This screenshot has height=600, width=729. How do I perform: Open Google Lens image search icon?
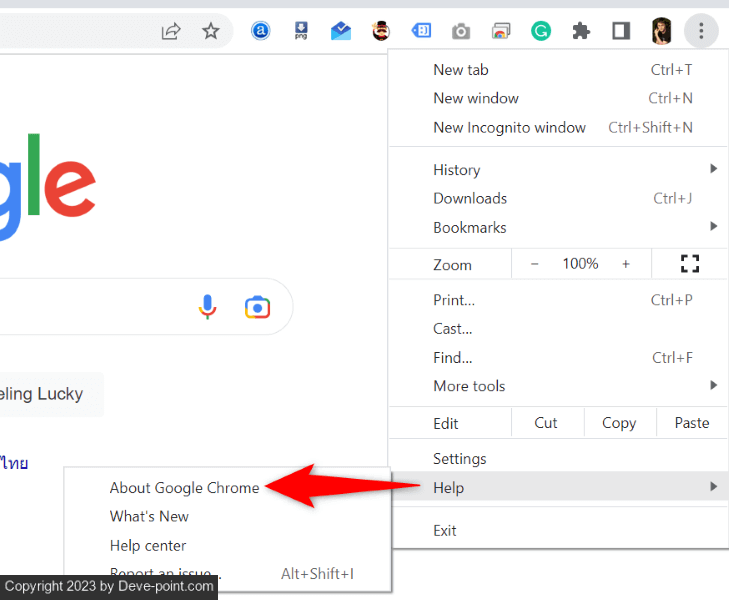click(x=257, y=307)
